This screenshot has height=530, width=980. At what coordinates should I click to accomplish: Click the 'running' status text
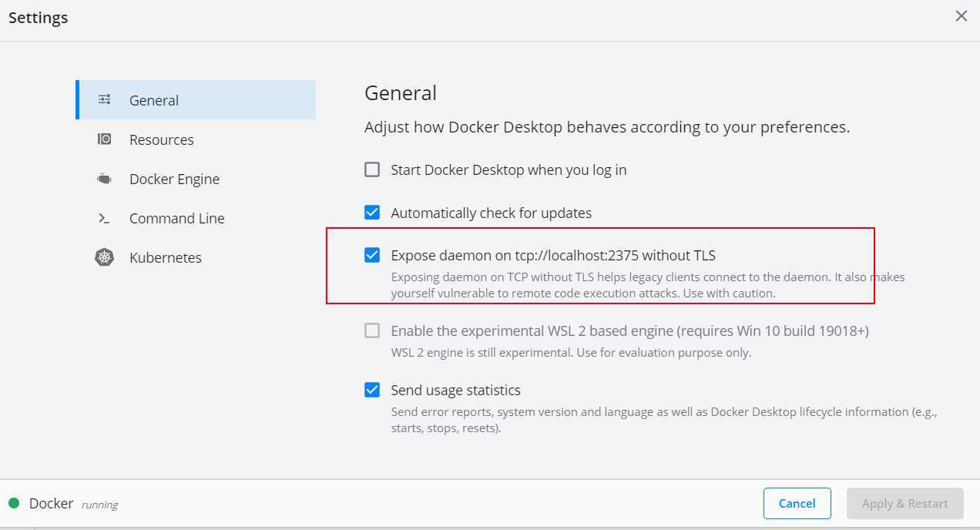(99, 505)
